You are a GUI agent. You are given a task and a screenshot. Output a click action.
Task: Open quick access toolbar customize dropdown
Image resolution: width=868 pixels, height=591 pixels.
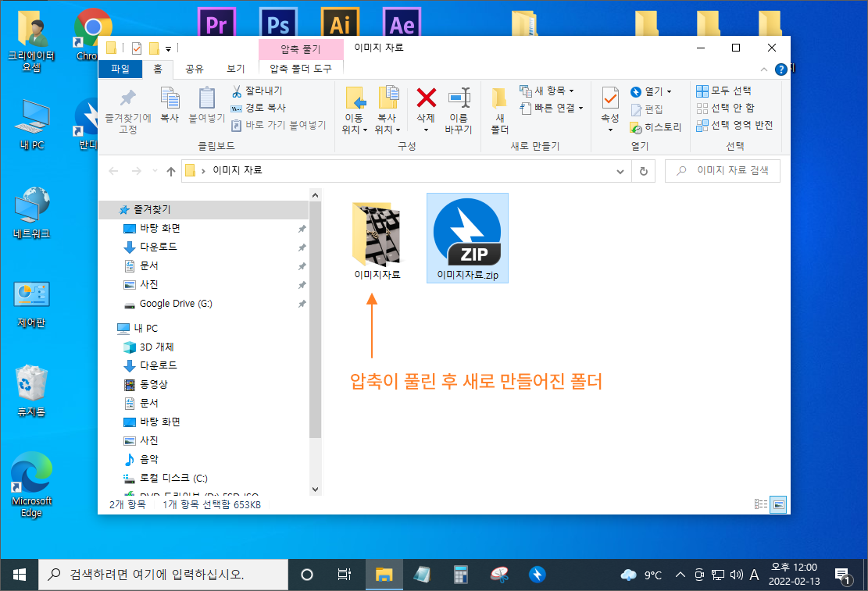click(168, 48)
